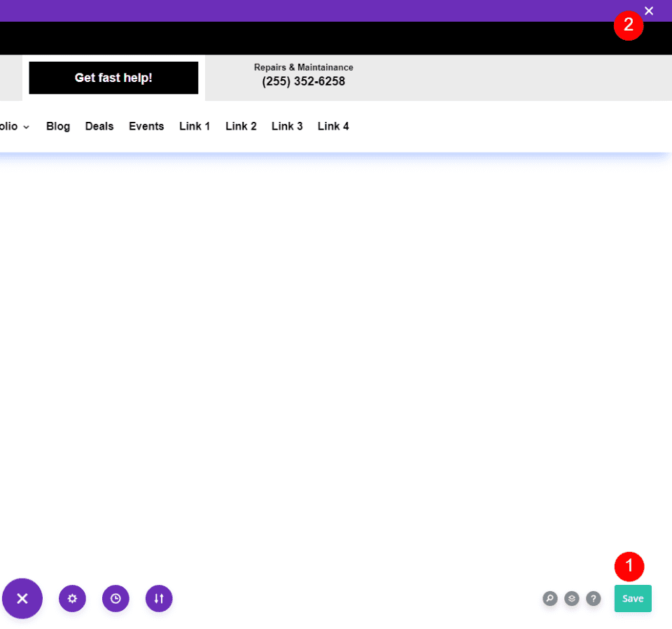Save the page with green Save button
The height and width of the screenshot is (629, 672).
[x=632, y=599]
